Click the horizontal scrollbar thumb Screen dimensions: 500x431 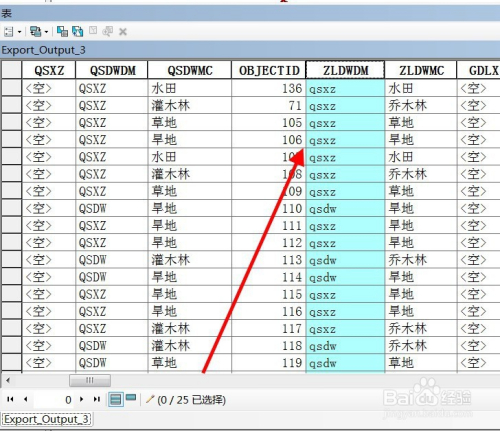coord(90,380)
